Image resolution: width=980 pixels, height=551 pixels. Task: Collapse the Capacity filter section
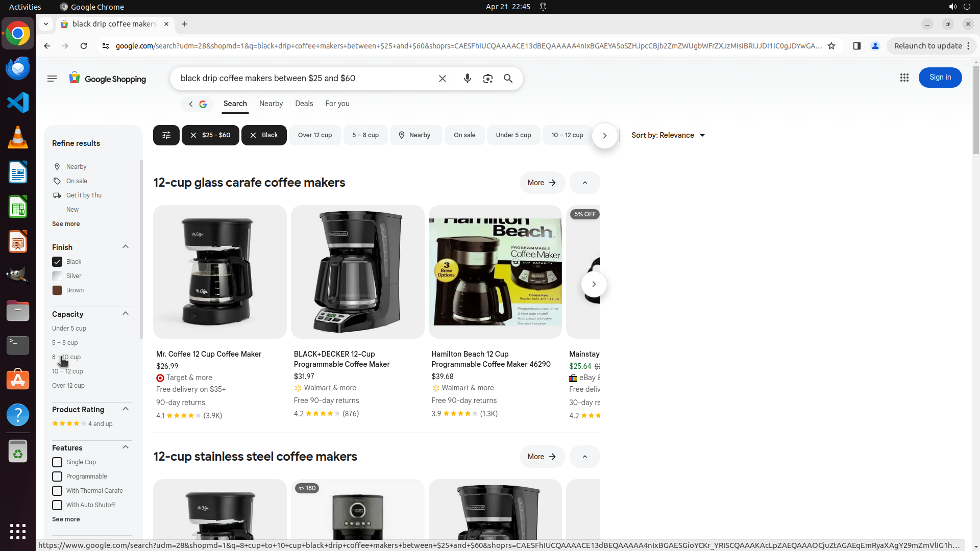coord(126,314)
